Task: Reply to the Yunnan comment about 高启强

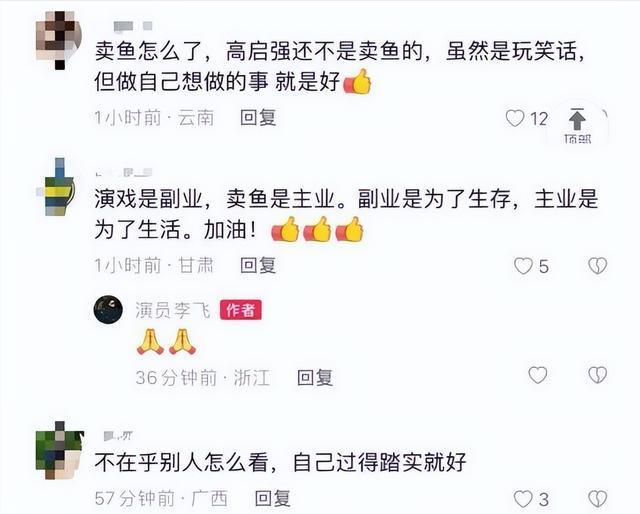Action: (x=258, y=118)
